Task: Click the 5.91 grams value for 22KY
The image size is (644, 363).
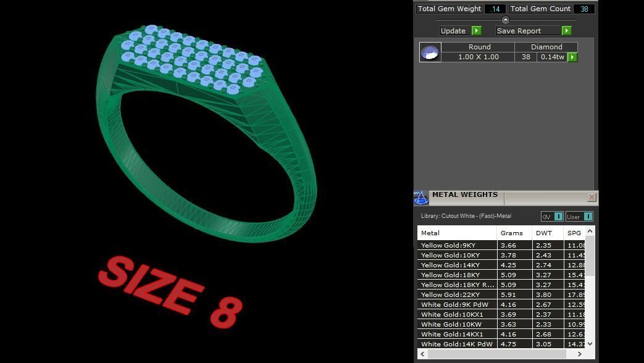Action: pyautogui.click(x=514, y=294)
